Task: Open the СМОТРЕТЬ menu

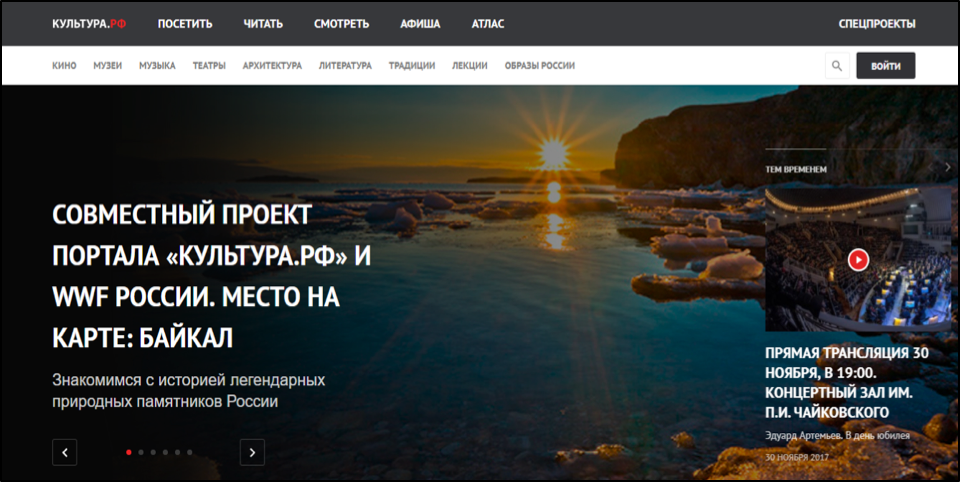Action: pyautogui.click(x=341, y=23)
